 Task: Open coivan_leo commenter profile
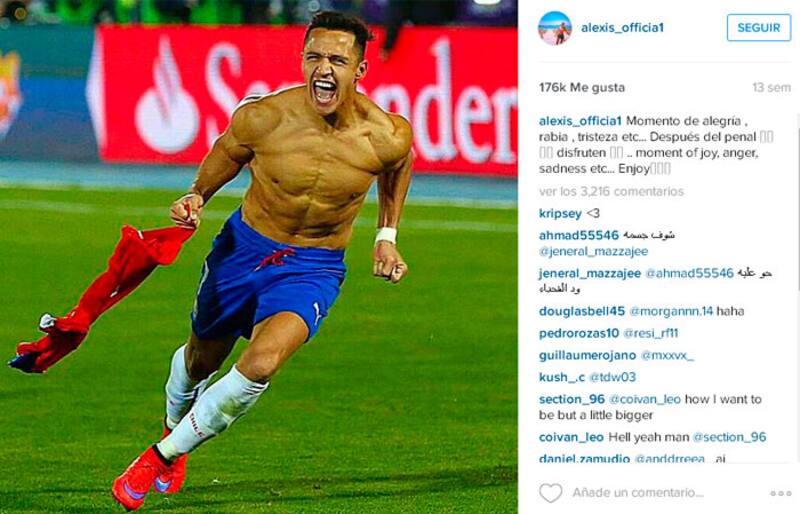(x=571, y=437)
